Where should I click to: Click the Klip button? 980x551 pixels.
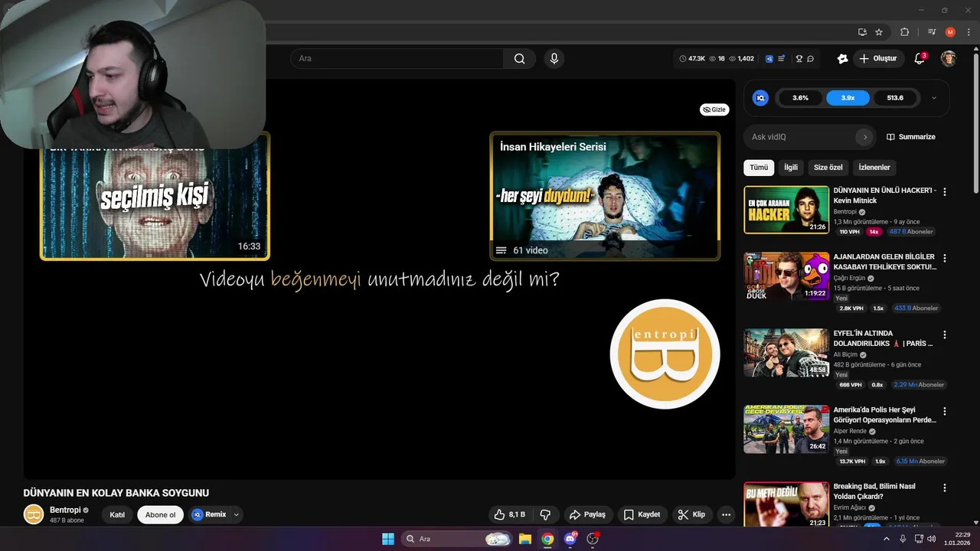691,515
